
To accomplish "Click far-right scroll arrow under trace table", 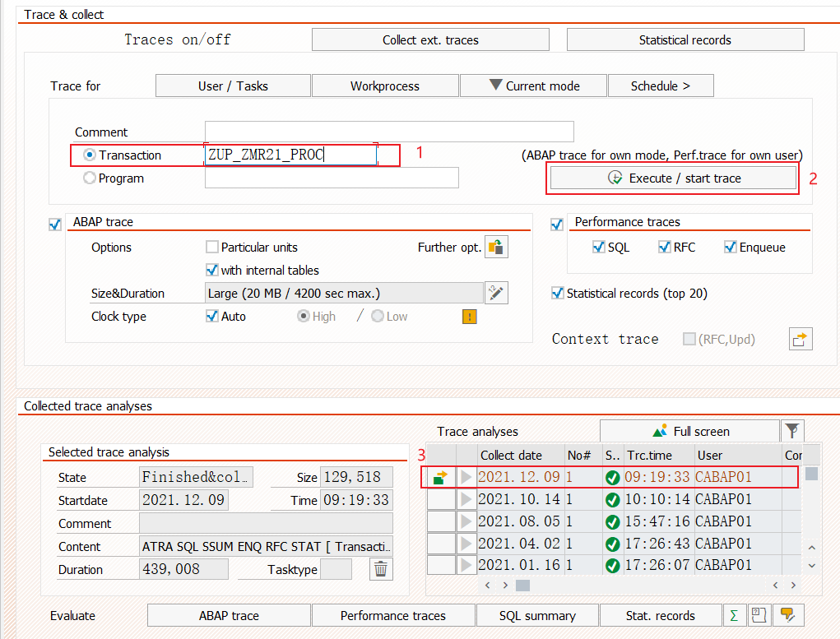I will click(793, 585).
